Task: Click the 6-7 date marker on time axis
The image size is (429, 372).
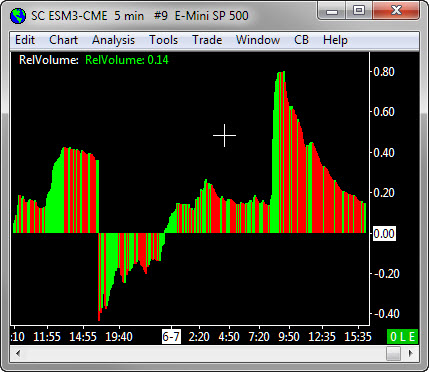Action: [171, 337]
